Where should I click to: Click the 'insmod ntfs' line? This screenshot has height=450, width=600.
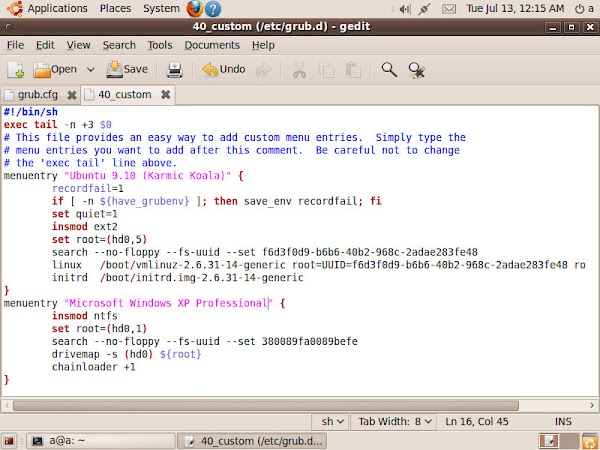point(85,316)
